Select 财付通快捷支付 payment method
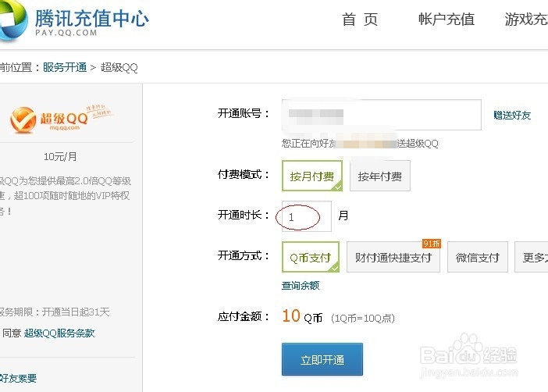The height and width of the screenshot is (392, 548). pos(393,257)
